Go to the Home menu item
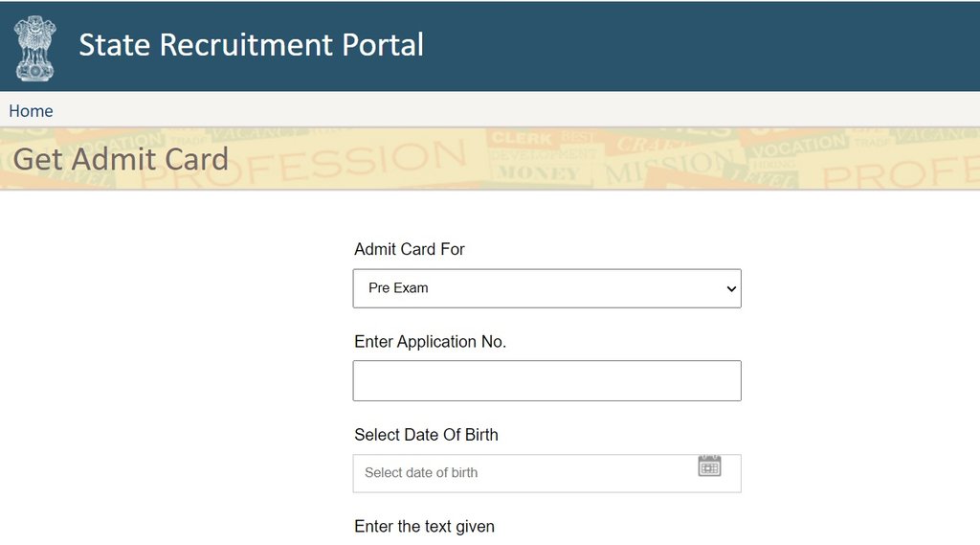 31,111
